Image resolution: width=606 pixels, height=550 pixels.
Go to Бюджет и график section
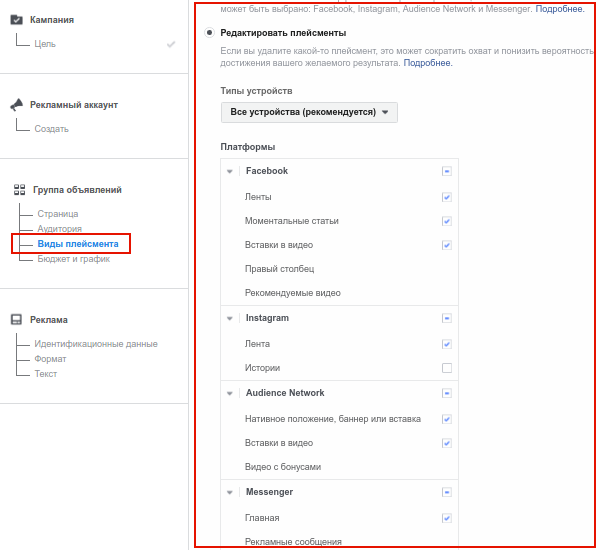73,259
